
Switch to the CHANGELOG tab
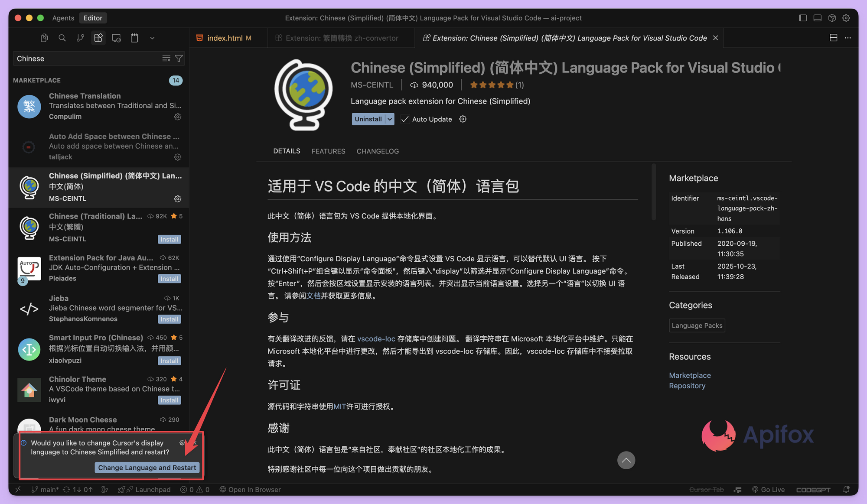coord(378,151)
